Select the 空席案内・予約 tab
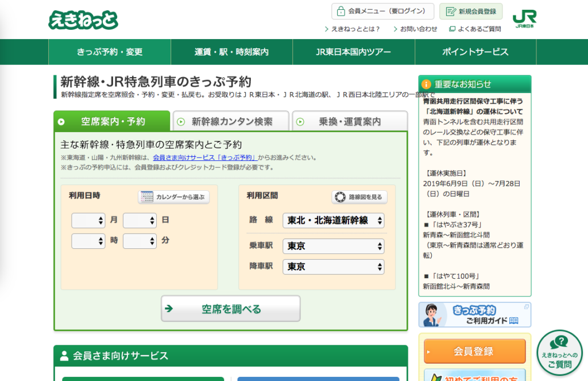588x381 pixels. (112, 121)
